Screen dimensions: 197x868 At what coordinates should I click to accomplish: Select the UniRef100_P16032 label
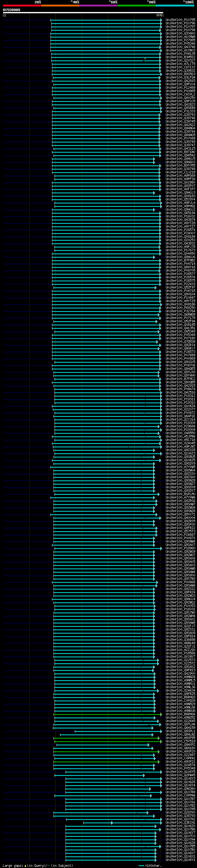(x=180, y=216)
